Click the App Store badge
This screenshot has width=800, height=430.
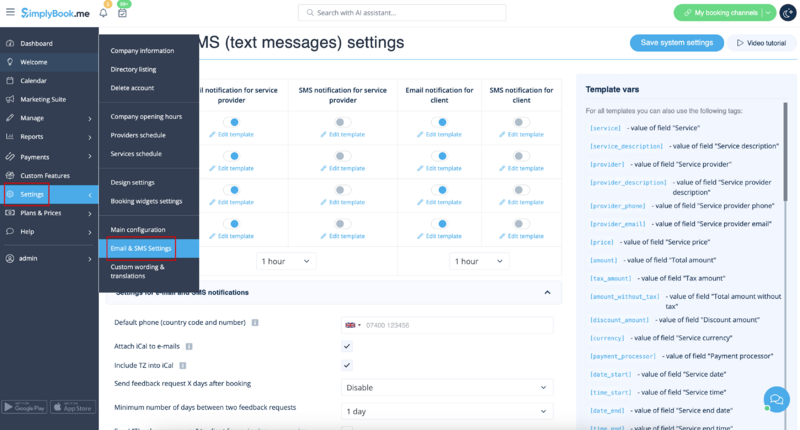(73, 407)
